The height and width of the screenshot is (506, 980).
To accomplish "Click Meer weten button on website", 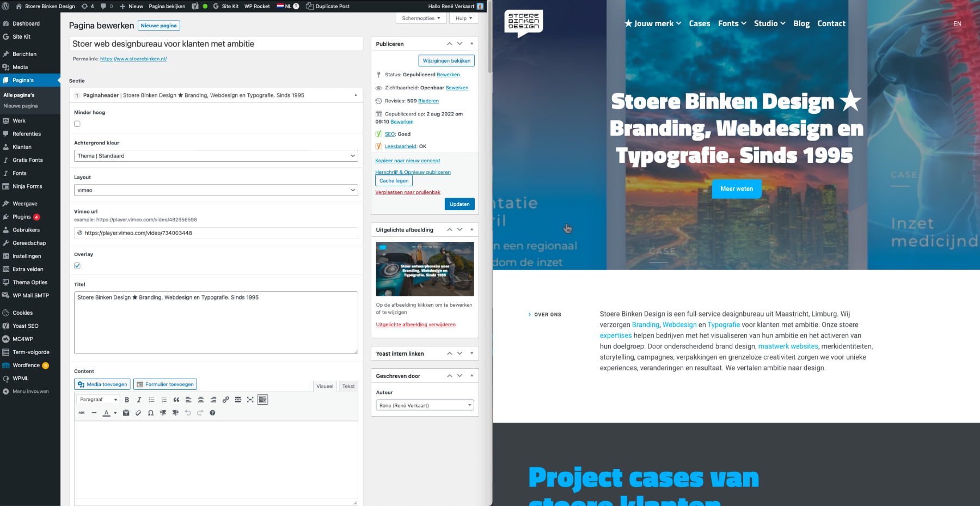I will pos(737,189).
